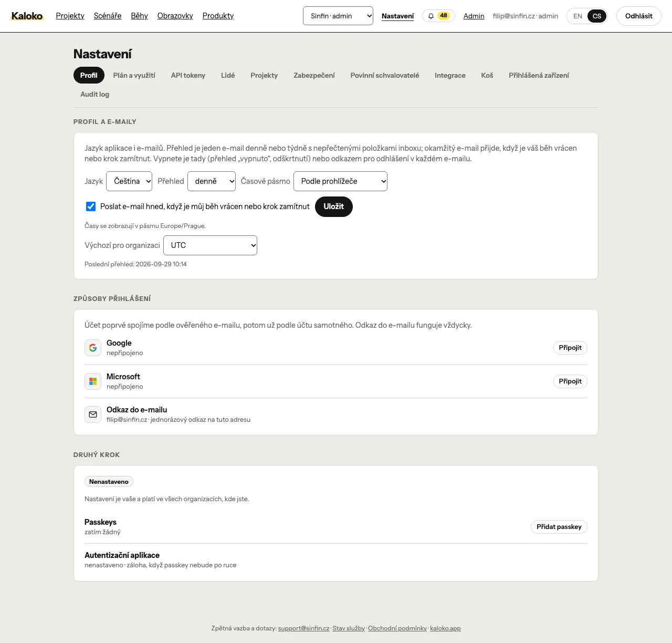Image resolution: width=672 pixels, height=643 pixels.
Task: Open the Zabezpečení tab
Action: [x=314, y=75]
